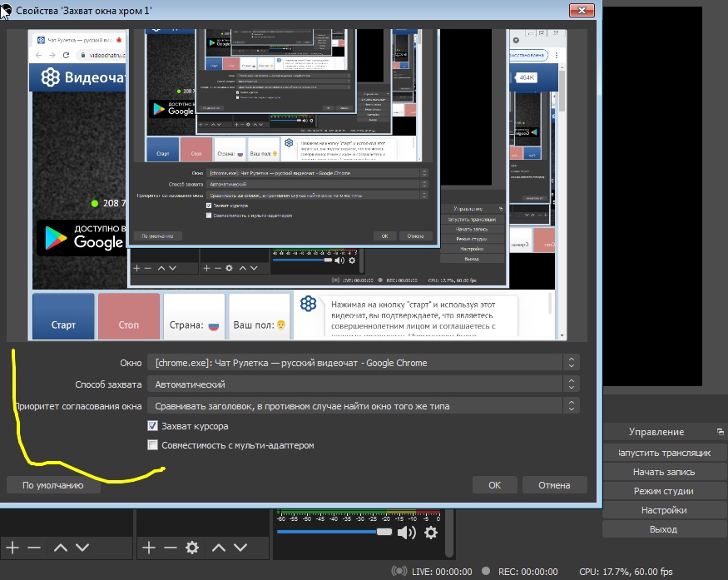Open the Окно window selection dropdown
Viewport: 728px width, 580px height.
point(363,363)
